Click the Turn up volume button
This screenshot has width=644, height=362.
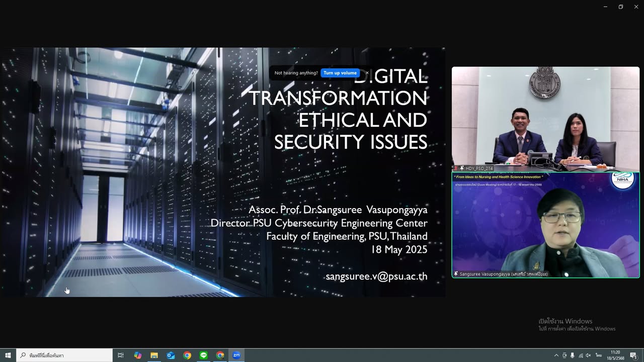click(340, 73)
